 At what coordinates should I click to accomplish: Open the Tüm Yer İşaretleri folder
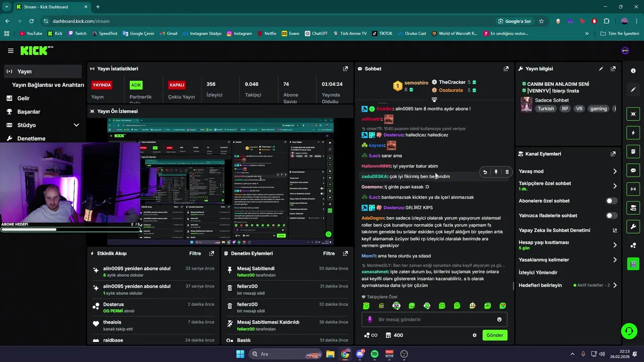[620, 34]
